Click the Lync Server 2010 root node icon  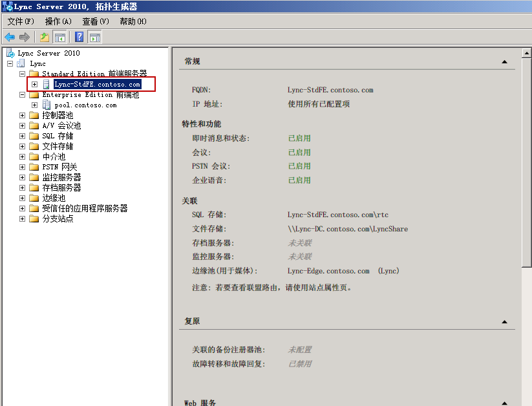click(10, 53)
